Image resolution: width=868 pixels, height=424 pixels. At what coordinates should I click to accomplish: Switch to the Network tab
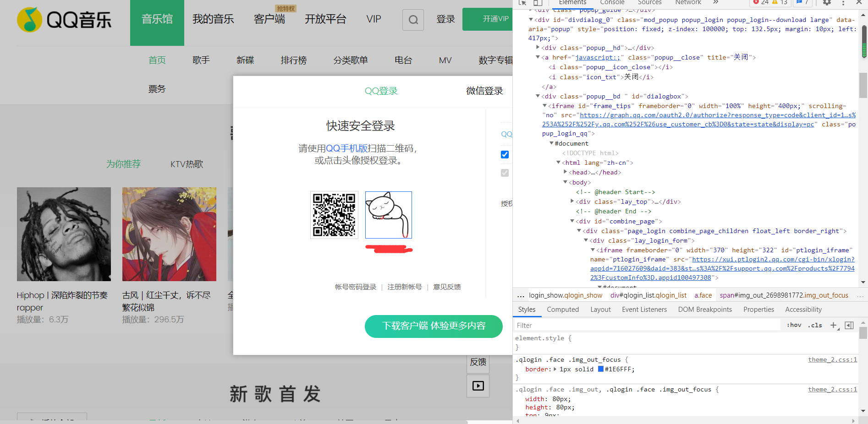pos(688,2)
